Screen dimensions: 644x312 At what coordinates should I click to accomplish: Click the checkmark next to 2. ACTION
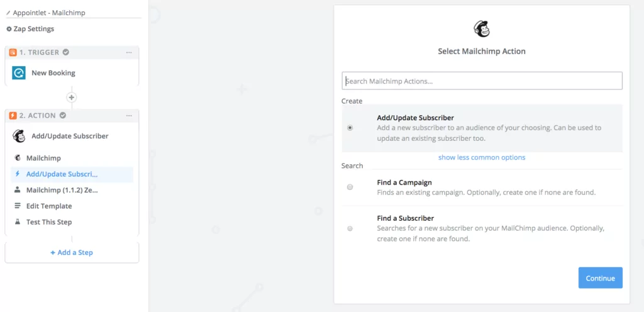[63, 115]
